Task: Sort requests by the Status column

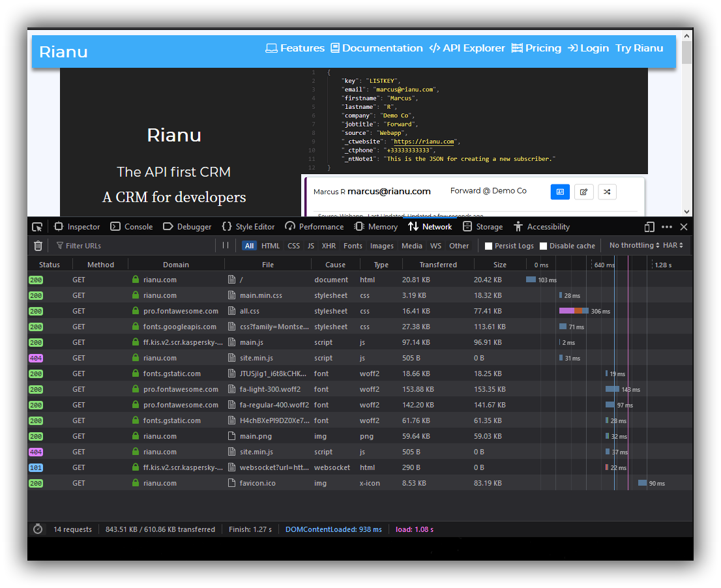Action: [50, 265]
